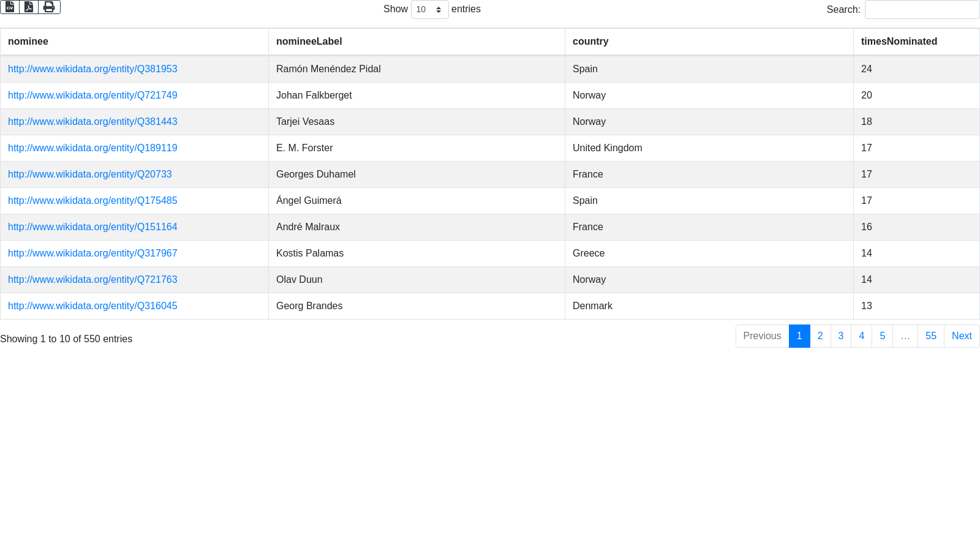
Task: Select cell 'Tarjei Vesaas'
Action: coord(417,122)
